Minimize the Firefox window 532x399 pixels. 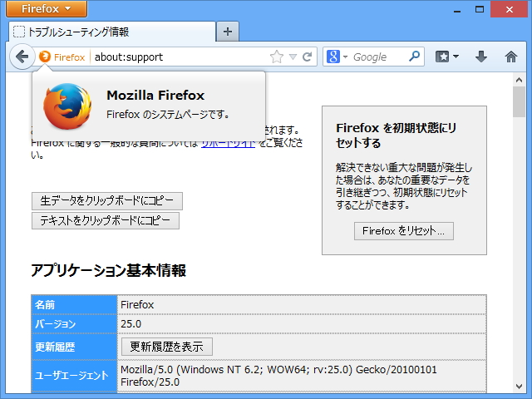457,10
